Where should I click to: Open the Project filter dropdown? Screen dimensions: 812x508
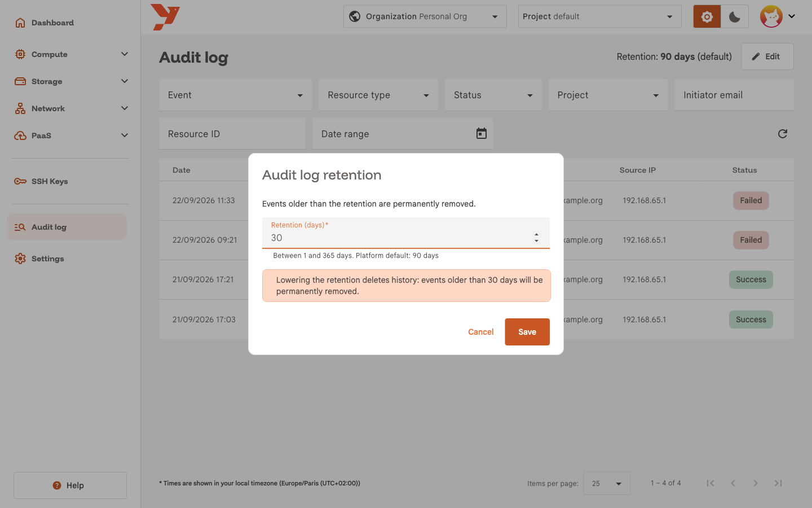click(x=608, y=95)
